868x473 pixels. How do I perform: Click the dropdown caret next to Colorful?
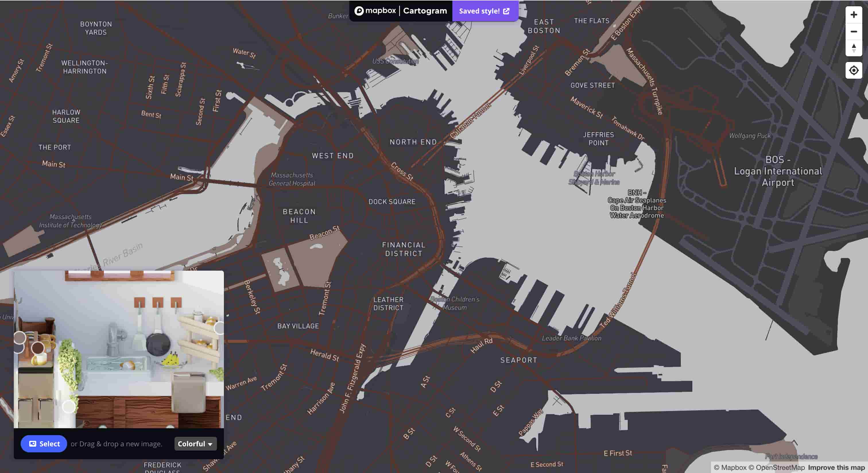click(x=211, y=444)
